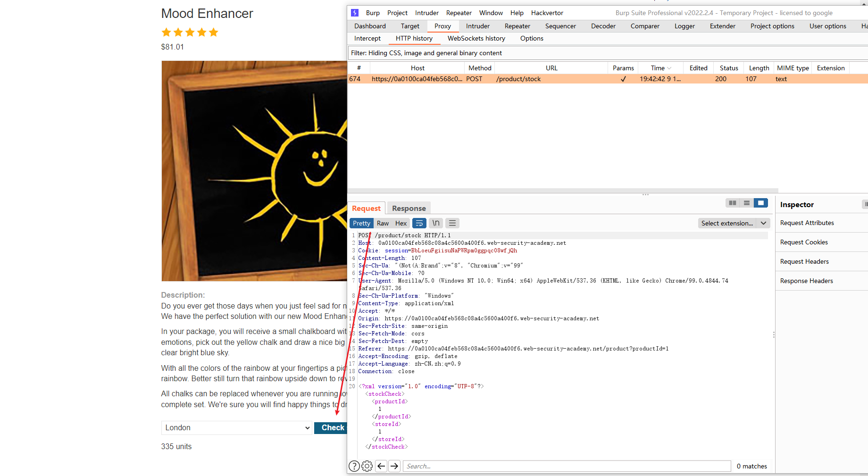This screenshot has width=868, height=476.
Task: Sort history by Host column header
Action: 417,68
